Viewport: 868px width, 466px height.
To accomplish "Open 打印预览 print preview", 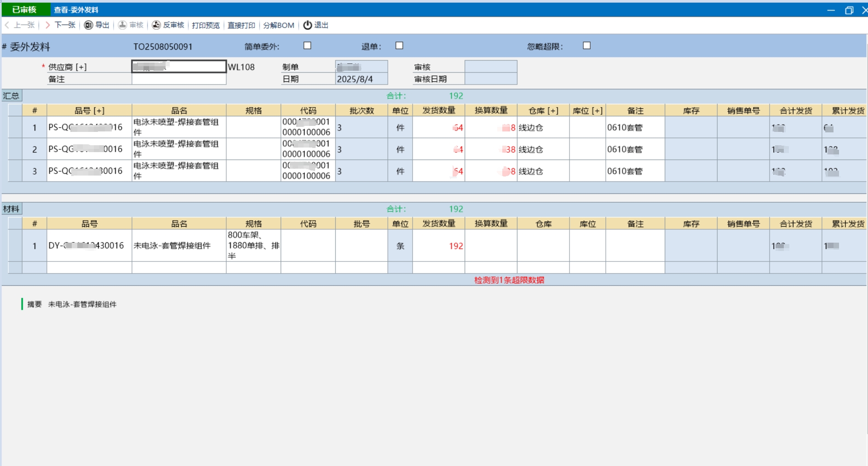I will point(206,25).
